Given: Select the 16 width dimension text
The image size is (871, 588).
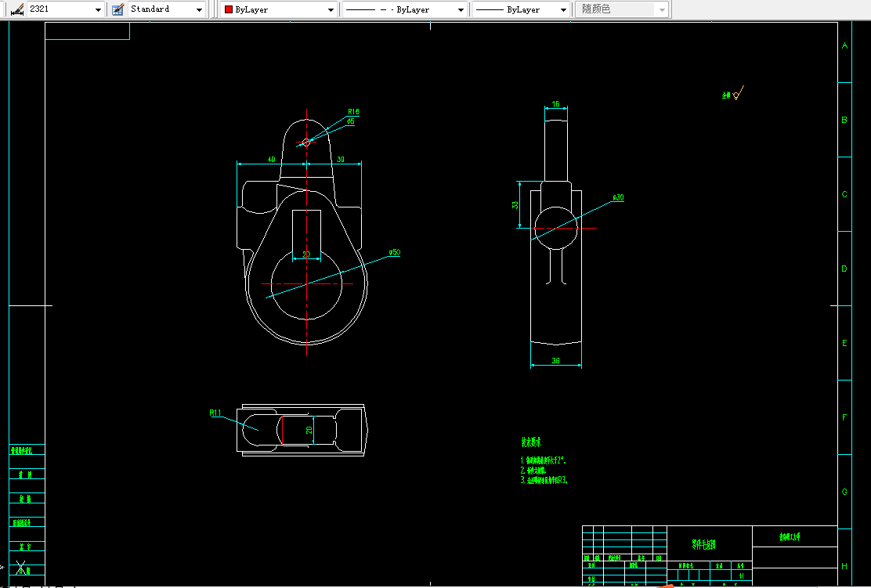Looking at the screenshot, I should click(555, 104).
